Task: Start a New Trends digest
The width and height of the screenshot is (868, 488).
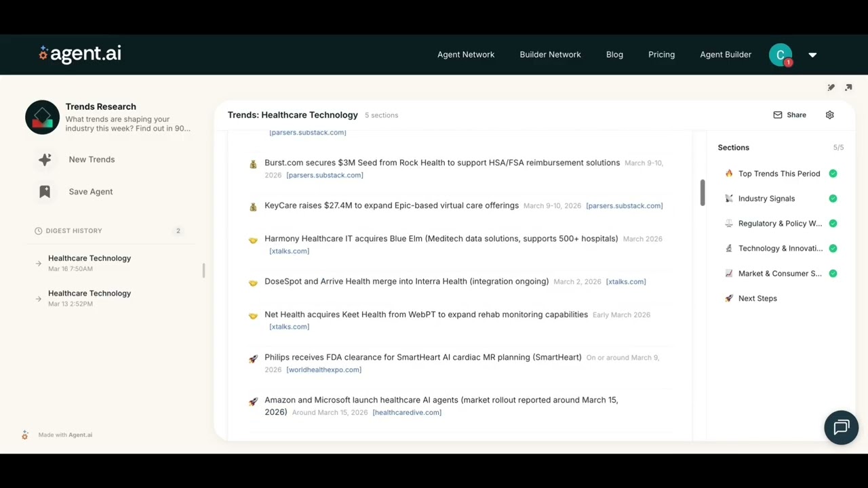Action: (x=92, y=159)
